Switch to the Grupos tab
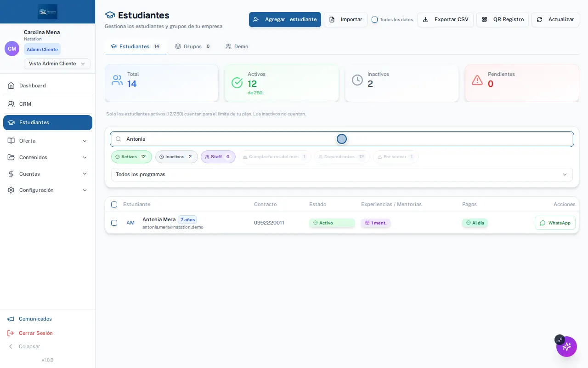 [x=192, y=46]
